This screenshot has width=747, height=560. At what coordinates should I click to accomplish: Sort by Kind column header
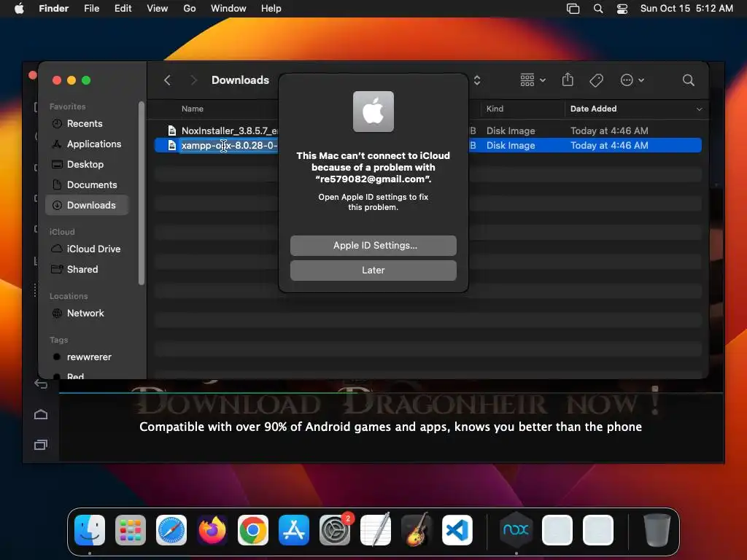coord(495,109)
